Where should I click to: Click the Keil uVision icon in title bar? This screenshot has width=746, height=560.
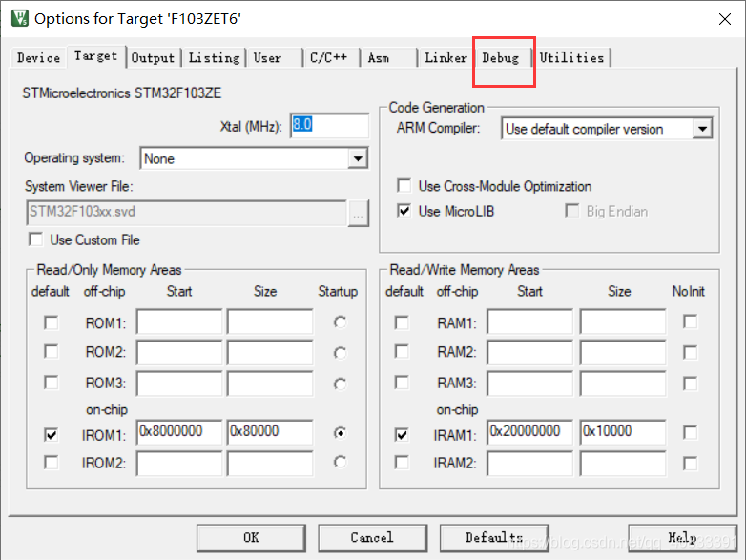click(20, 18)
